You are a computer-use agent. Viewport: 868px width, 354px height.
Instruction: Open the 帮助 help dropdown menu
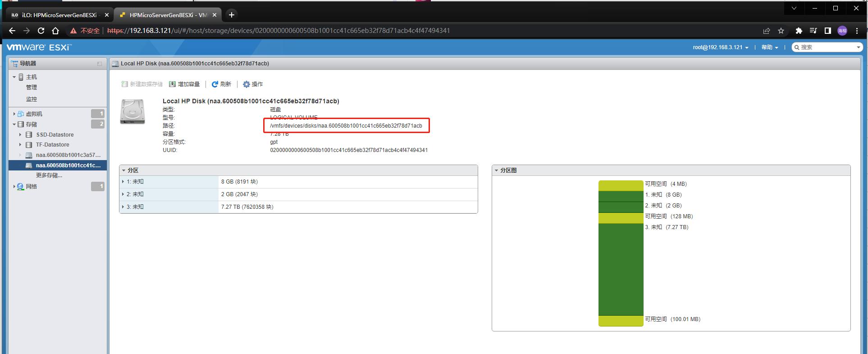tap(770, 47)
